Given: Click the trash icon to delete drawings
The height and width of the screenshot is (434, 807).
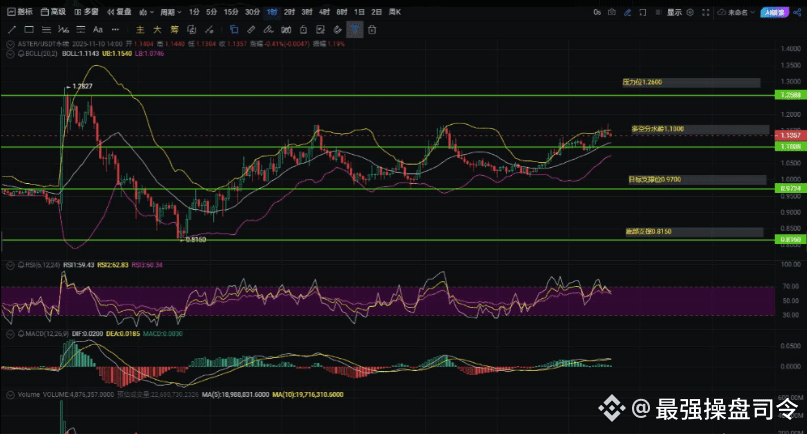Looking at the screenshot, I should [x=372, y=30].
